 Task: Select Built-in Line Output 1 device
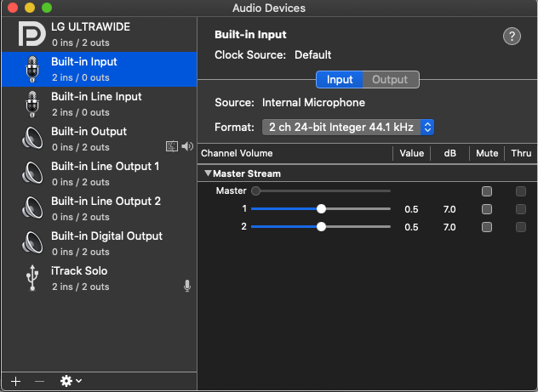[99, 173]
